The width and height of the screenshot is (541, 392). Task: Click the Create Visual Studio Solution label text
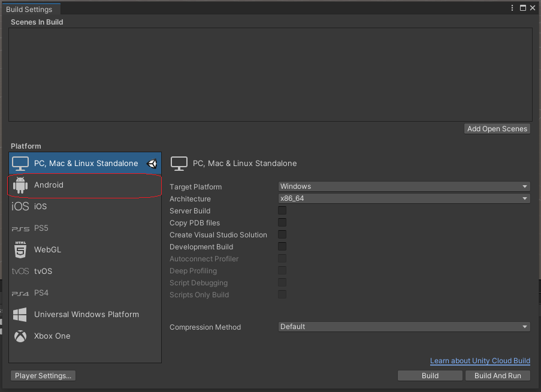pos(219,235)
